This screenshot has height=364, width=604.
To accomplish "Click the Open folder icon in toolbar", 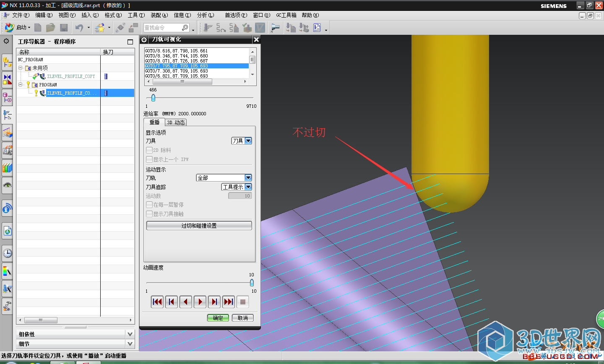I will point(50,28).
